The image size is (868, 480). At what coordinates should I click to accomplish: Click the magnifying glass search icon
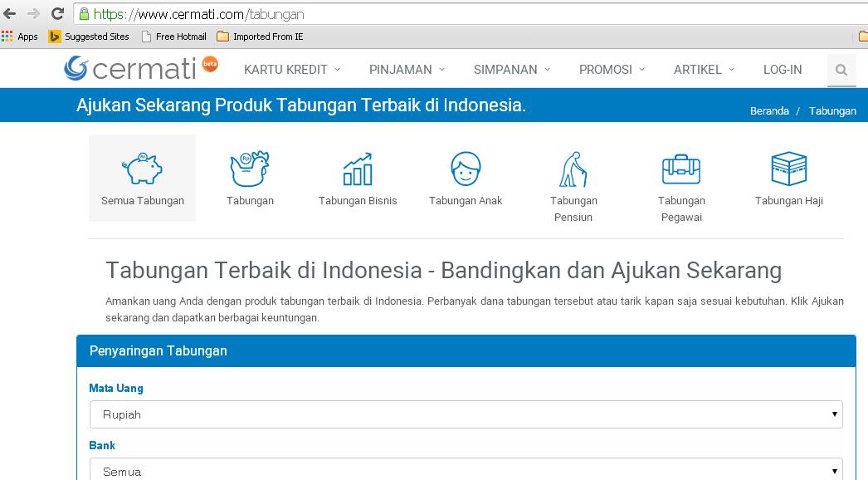(x=841, y=70)
